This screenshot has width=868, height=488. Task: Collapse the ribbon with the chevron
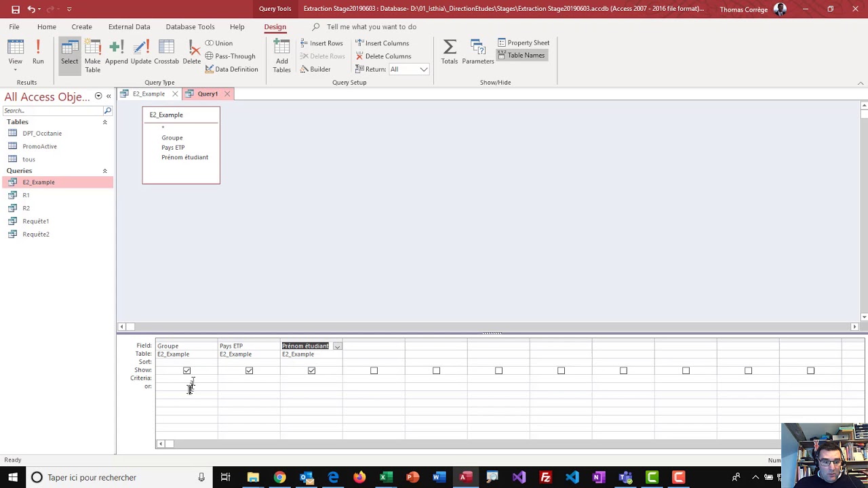[861, 83]
